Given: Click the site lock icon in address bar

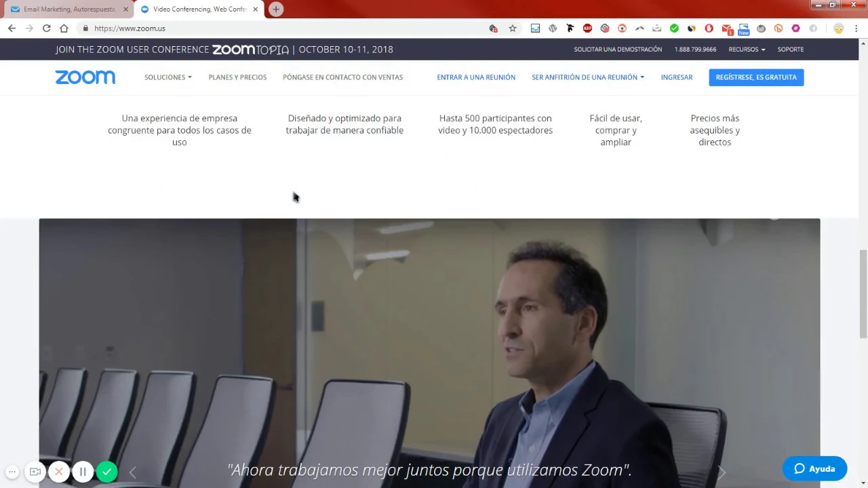Looking at the screenshot, I should [x=85, y=28].
